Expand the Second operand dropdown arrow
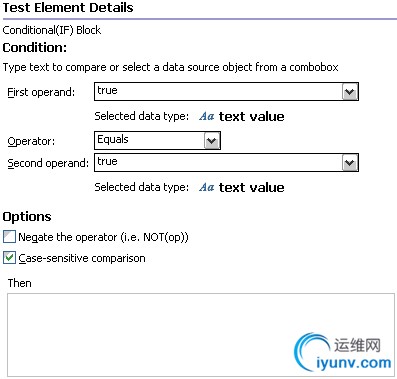The height and width of the screenshot is (379, 397). point(350,163)
